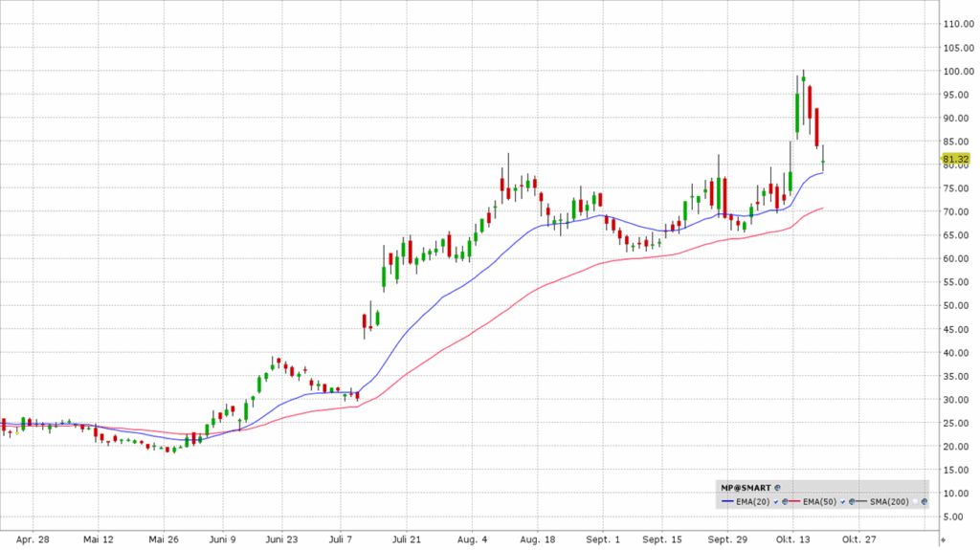980x550 pixels.
Task: Click the Sept. 29 date on time axis
Action: pos(726,539)
